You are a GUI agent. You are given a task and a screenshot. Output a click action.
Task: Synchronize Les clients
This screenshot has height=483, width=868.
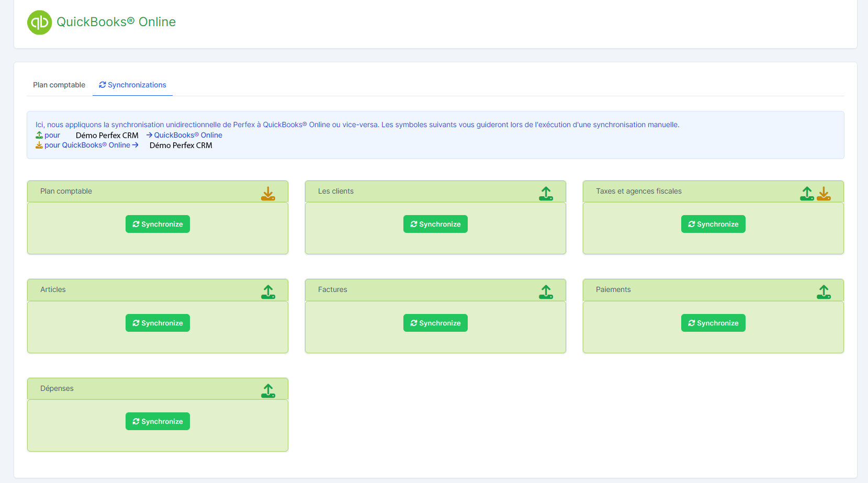pyautogui.click(x=435, y=224)
